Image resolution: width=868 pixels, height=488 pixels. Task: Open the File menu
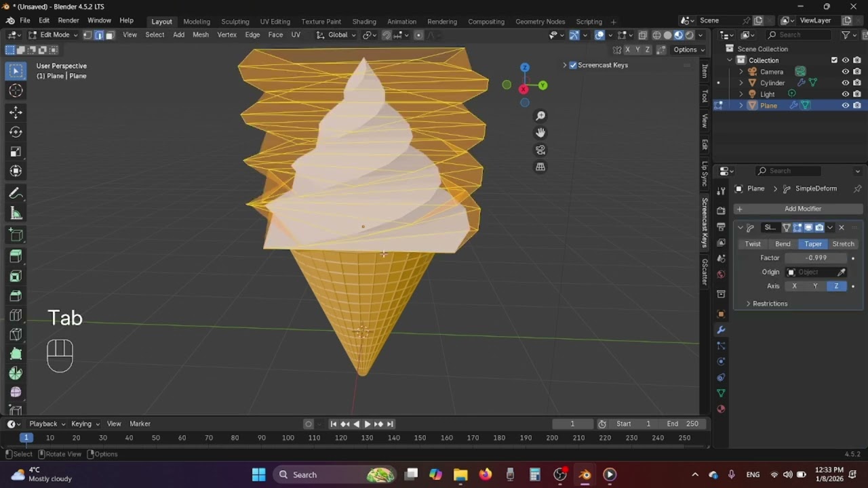(24, 21)
